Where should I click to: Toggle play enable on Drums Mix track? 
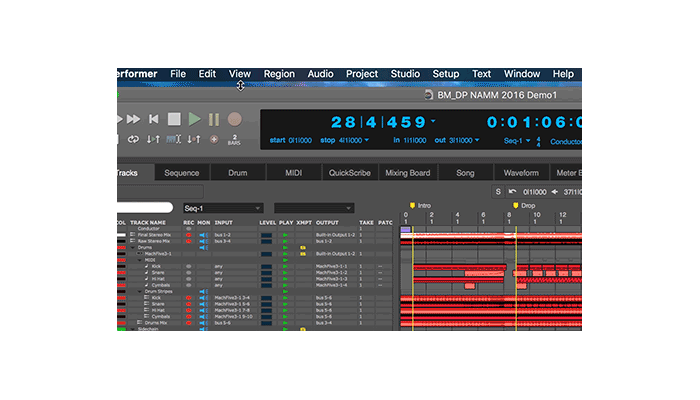(x=285, y=322)
